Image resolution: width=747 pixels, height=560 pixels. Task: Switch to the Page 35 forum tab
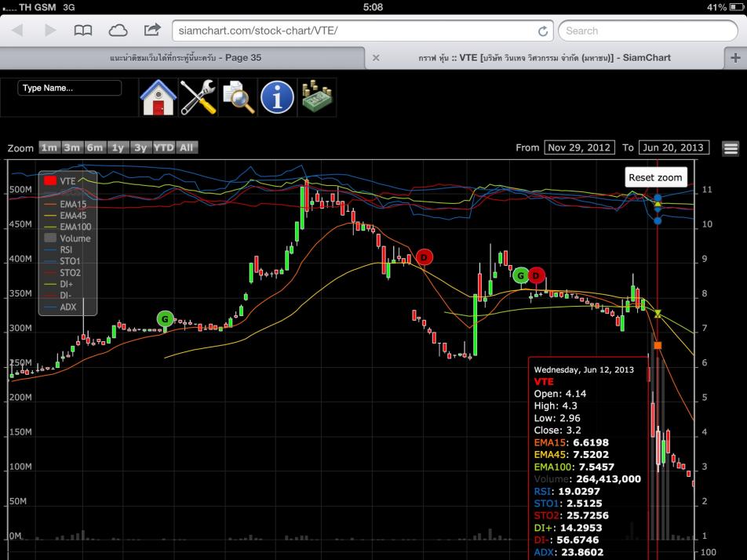click(x=185, y=57)
